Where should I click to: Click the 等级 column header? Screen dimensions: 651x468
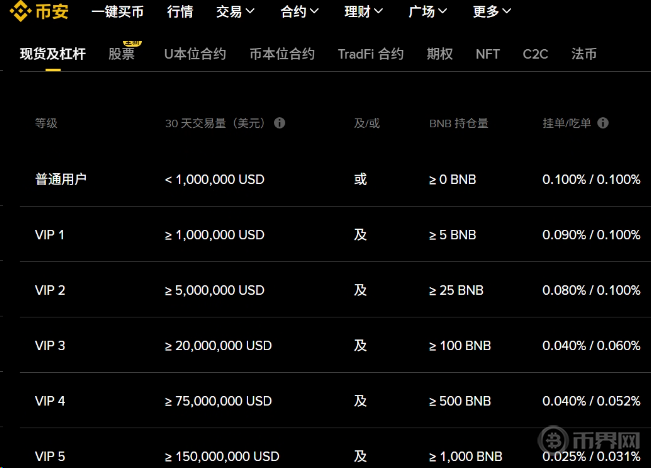(x=46, y=123)
